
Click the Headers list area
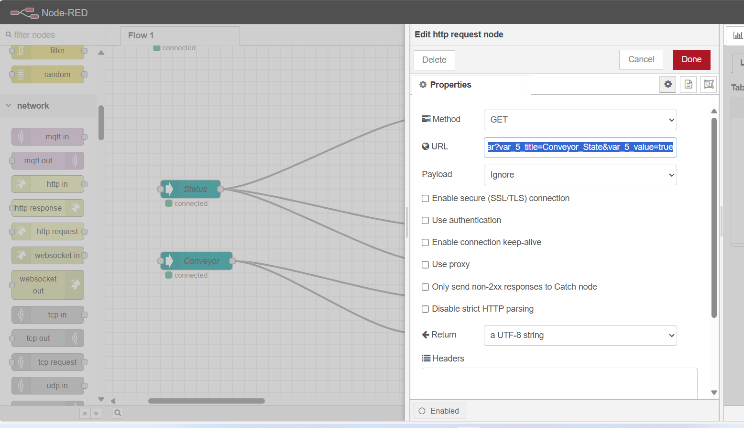(559, 383)
